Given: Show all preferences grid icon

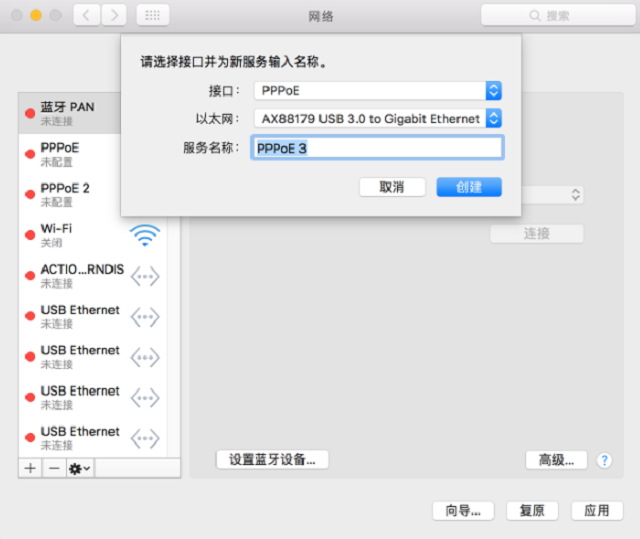Looking at the screenshot, I should point(153,16).
